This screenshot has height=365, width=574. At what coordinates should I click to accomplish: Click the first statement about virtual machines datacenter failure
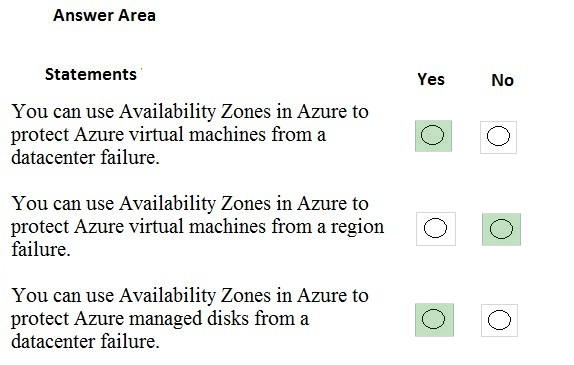coord(190,134)
